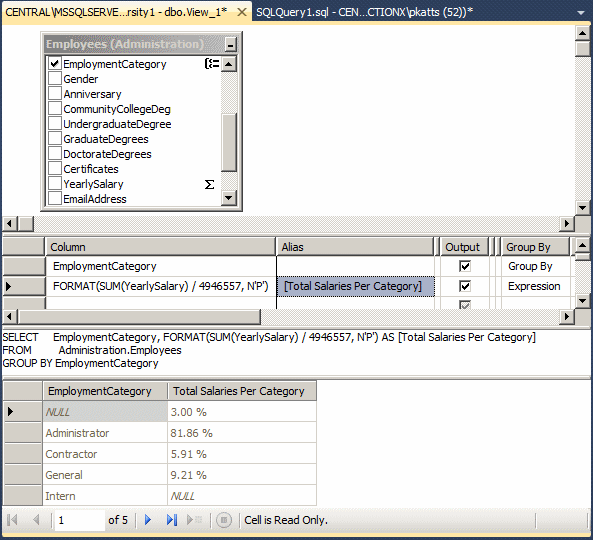
Task: Select the 81.86 % value cell
Action: (242, 433)
